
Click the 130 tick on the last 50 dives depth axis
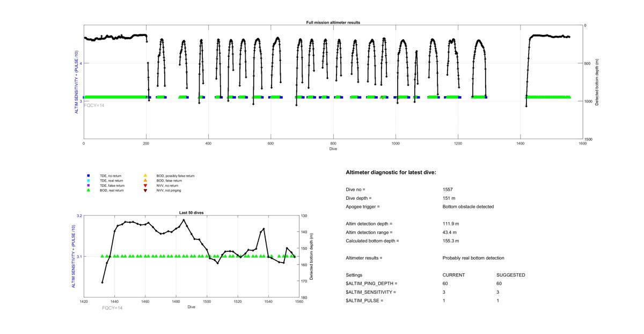tap(305, 215)
